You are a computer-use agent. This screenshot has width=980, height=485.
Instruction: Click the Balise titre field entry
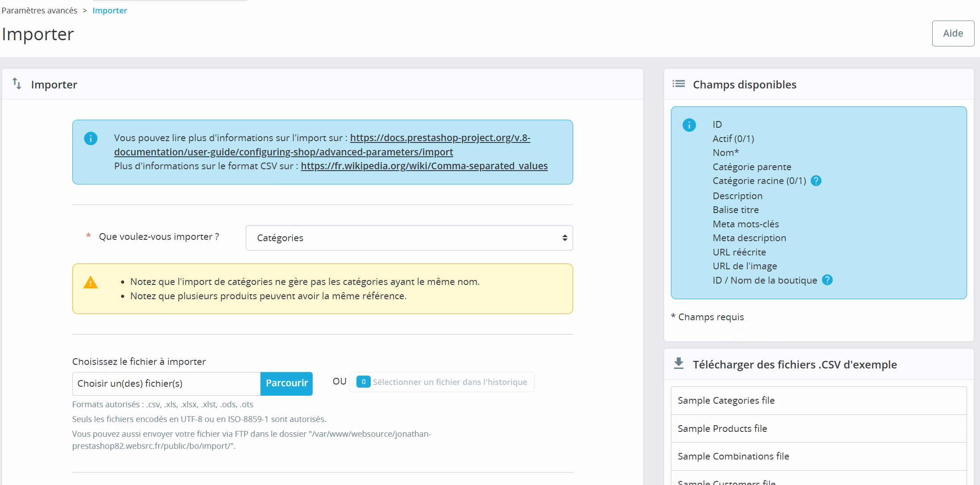[736, 210]
